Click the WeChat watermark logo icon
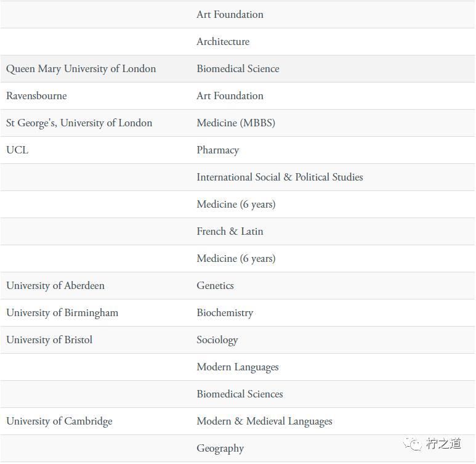 (x=416, y=444)
